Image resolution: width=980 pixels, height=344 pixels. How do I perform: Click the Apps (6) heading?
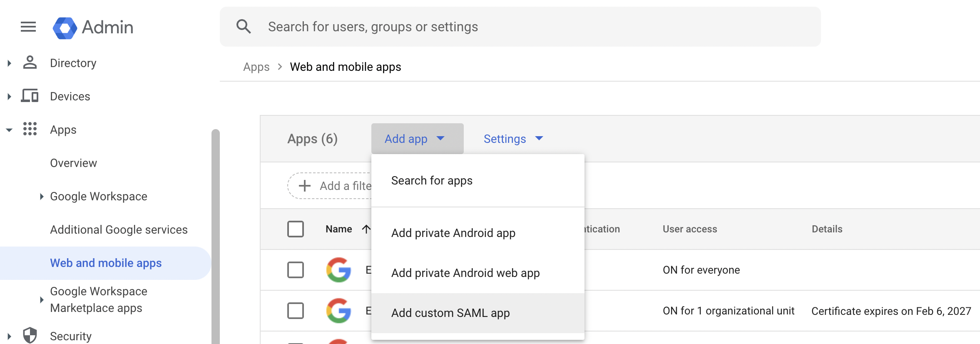pyautogui.click(x=313, y=139)
